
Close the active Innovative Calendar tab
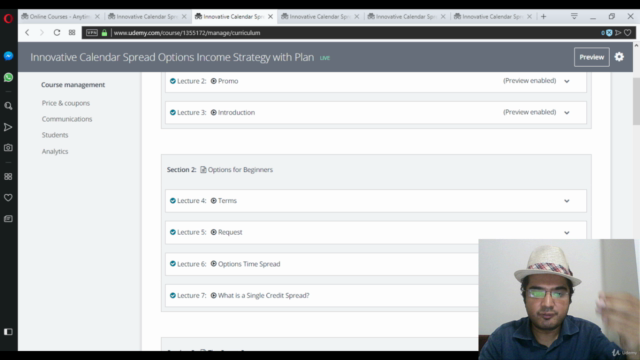click(270, 17)
